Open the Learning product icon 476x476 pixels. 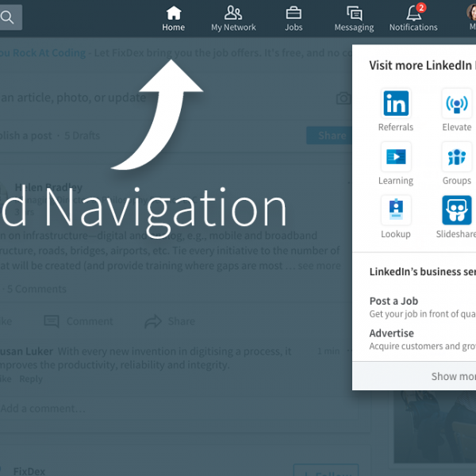pos(396,156)
